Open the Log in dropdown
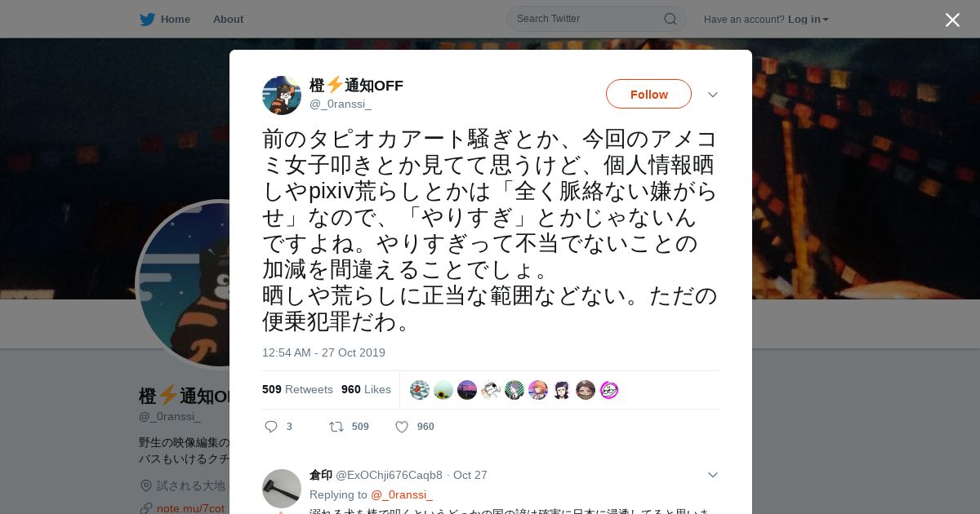Viewport: 980px width, 514px height. [808, 19]
